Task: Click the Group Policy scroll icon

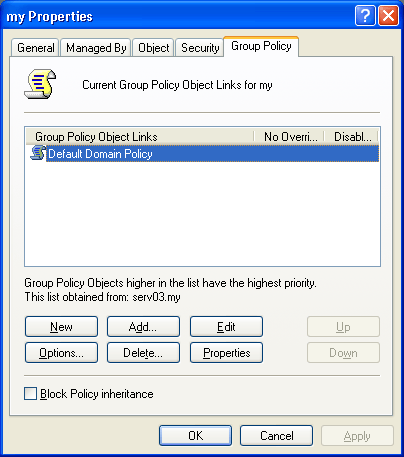Action: click(40, 84)
